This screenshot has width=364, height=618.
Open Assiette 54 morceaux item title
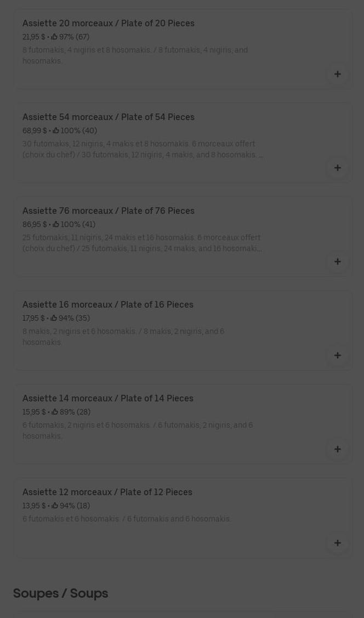[109, 117]
